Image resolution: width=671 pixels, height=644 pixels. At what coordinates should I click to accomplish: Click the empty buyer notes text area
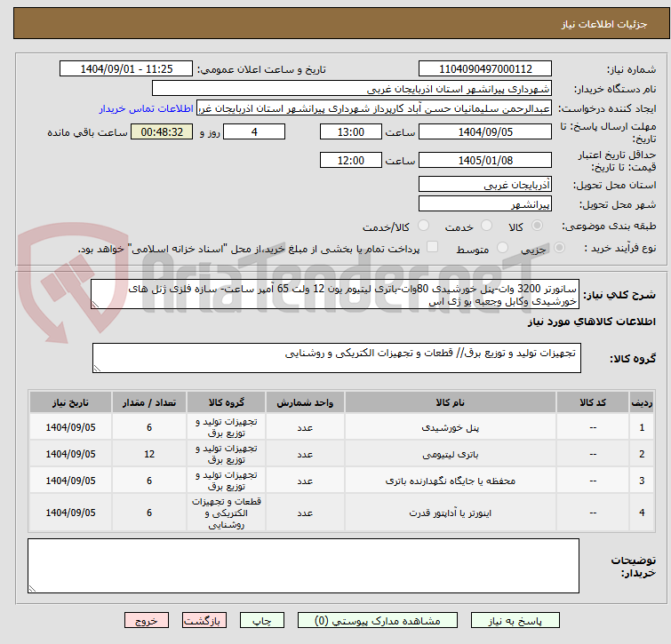(303, 566)
